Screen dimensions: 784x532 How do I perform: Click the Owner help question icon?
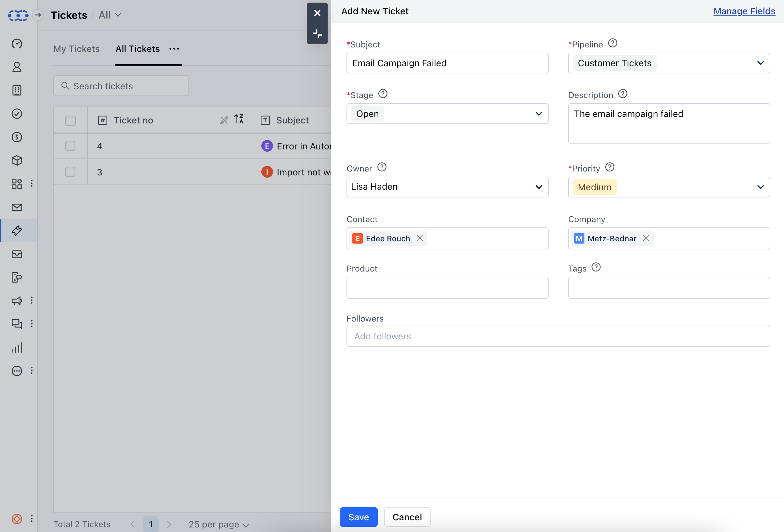(x=382, y=167)
